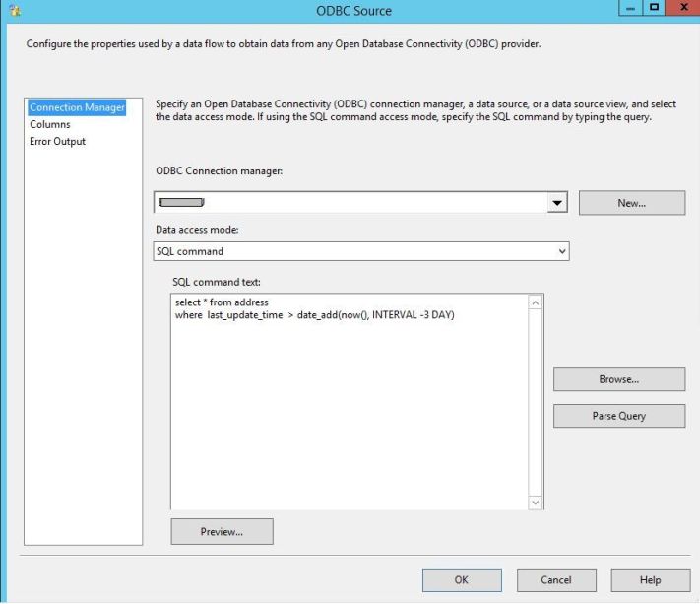Close the ODBC Source dialog
Viewport: 700px width, 604px height.
[683, 8]
